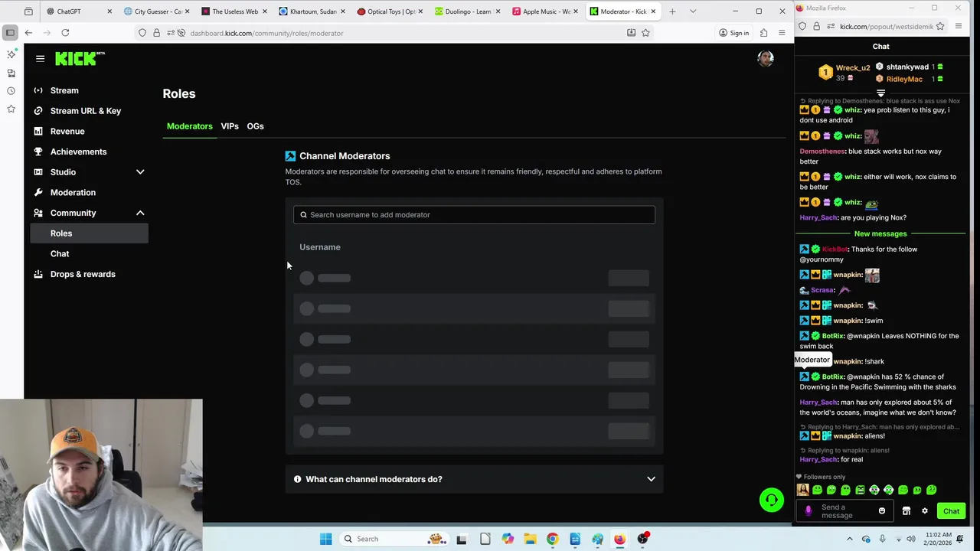Click Wreck_u2 in the gift leaderboard
The height and width of the screenshot is (551, 980).
pyautogui.click(x=852, y=67)
